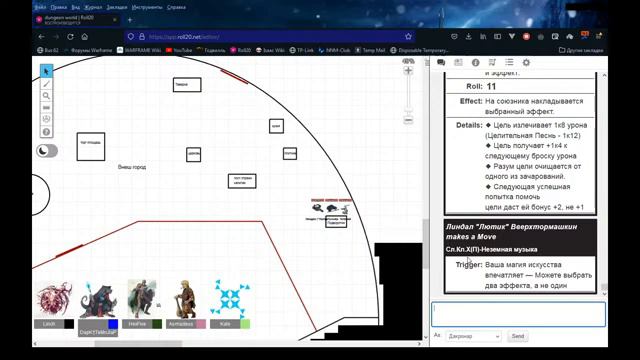Open the TP-Link bookmark

pyautogui.click(x=302, y=50)
